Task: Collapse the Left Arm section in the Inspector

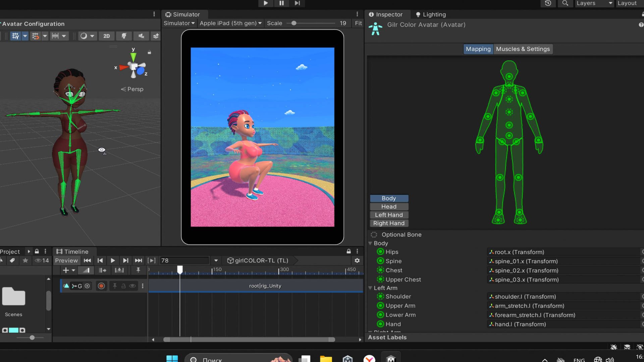Action: pyautogui.click(x=370, y=288)
